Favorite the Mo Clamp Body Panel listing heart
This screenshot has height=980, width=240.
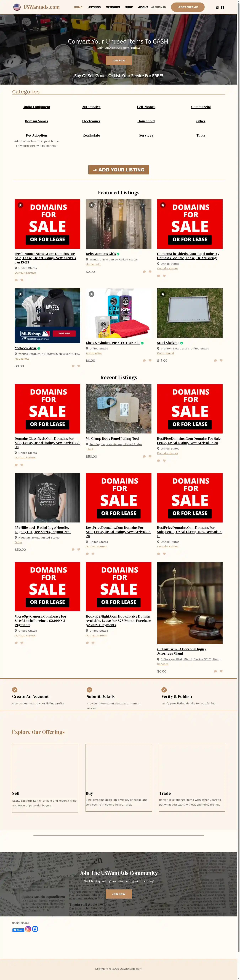(150, 456)
